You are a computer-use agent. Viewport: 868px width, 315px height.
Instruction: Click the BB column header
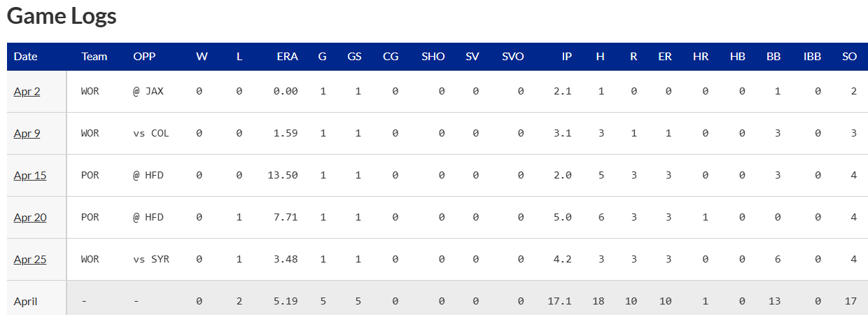point(773,57)
